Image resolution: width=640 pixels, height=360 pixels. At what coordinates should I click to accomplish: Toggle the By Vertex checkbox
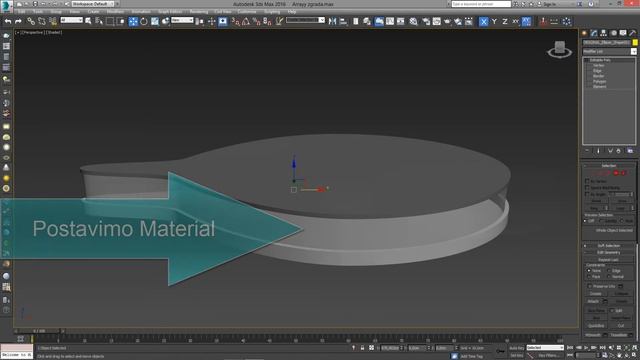point(587,181)
